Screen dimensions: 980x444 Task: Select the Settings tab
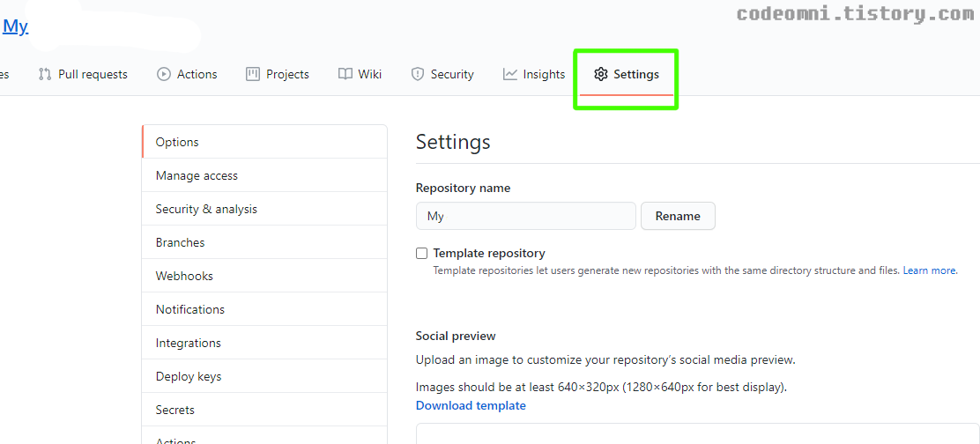tap(627, 74)
